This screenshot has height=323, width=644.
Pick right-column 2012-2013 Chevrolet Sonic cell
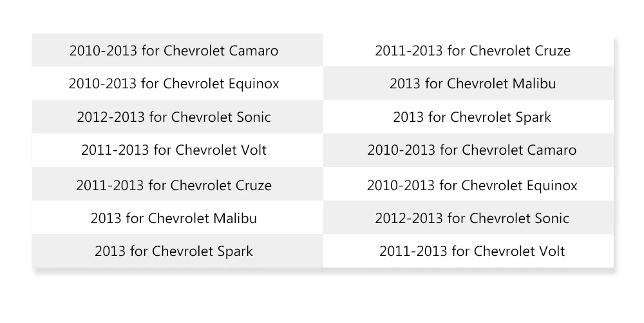(x=469, y=218)
